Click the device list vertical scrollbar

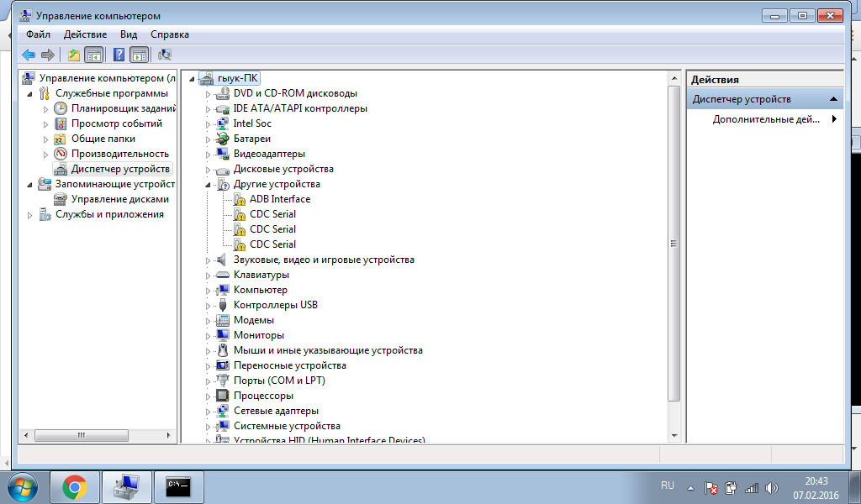point(673,244)
